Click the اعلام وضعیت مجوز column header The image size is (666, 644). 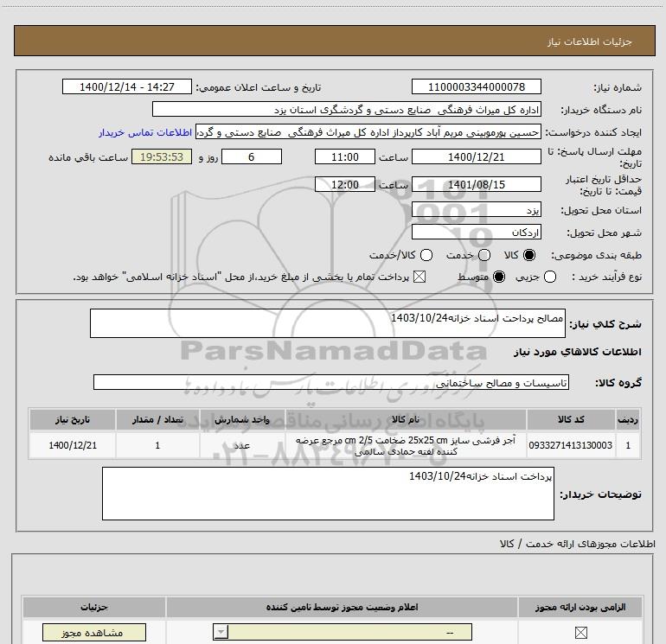click(x=342, y=608)
